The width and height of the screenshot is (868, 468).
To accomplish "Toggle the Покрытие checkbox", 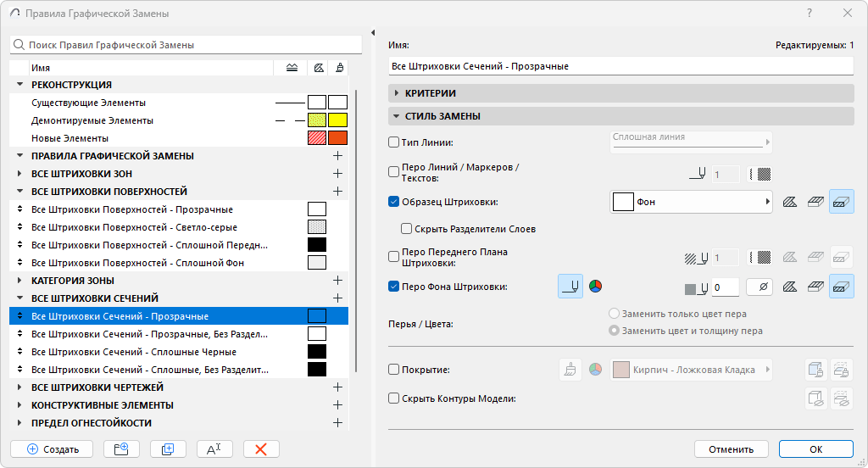I will pos(393,370).
